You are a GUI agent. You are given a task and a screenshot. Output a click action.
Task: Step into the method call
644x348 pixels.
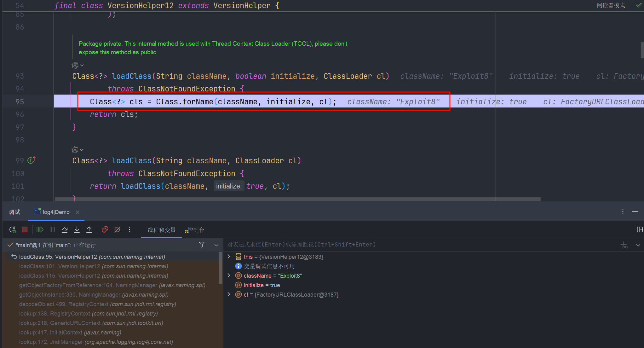(77, 230)
